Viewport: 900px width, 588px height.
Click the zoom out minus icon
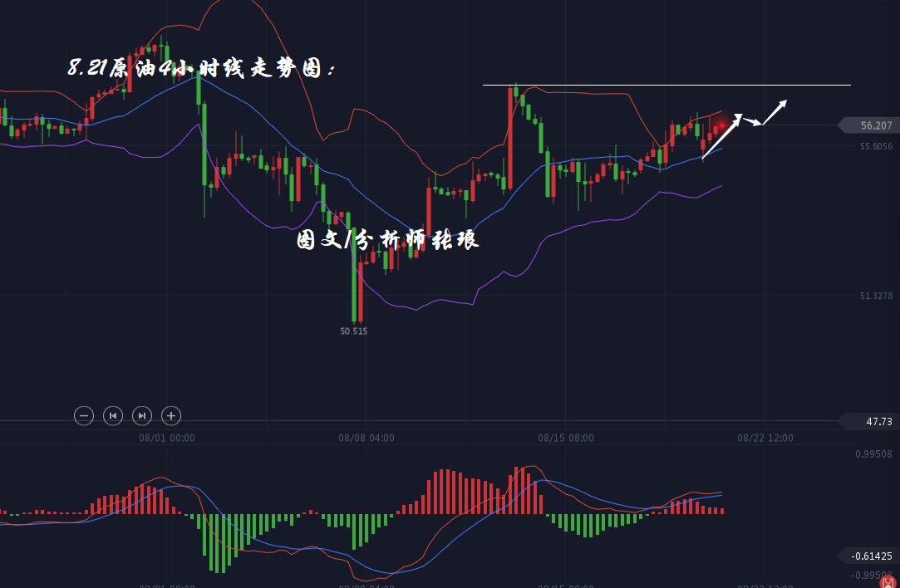(x=84, y=415)
